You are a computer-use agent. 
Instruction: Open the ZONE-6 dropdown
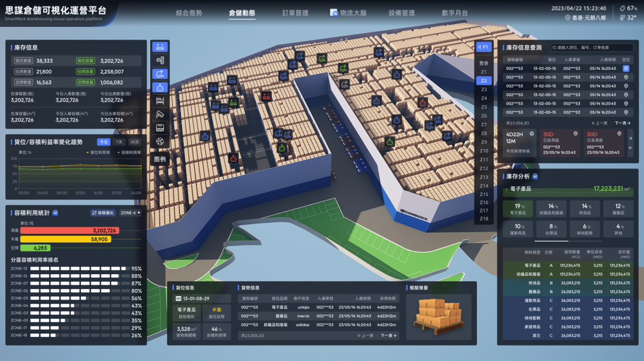(x=131, y=213)
